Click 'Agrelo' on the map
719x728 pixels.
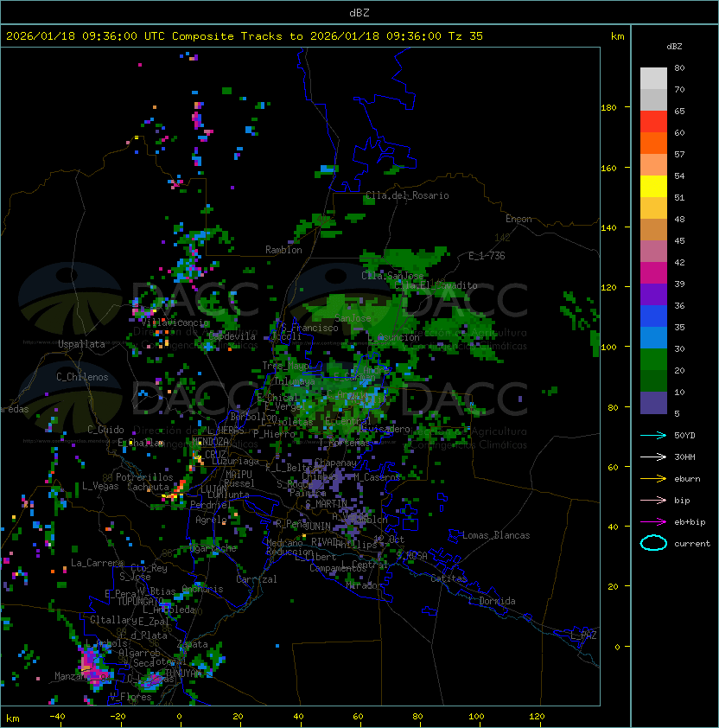click(211, 520)
